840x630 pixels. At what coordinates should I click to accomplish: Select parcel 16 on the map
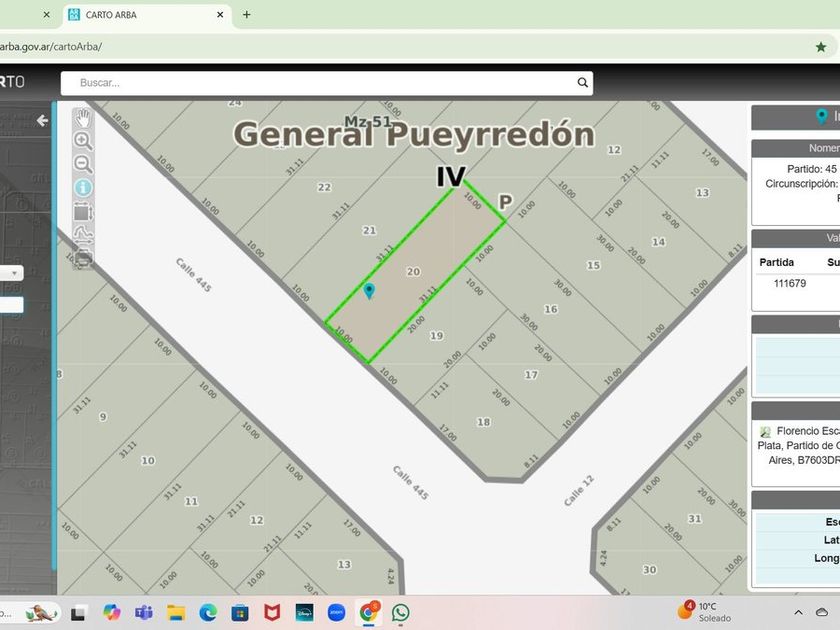[551, 309]
